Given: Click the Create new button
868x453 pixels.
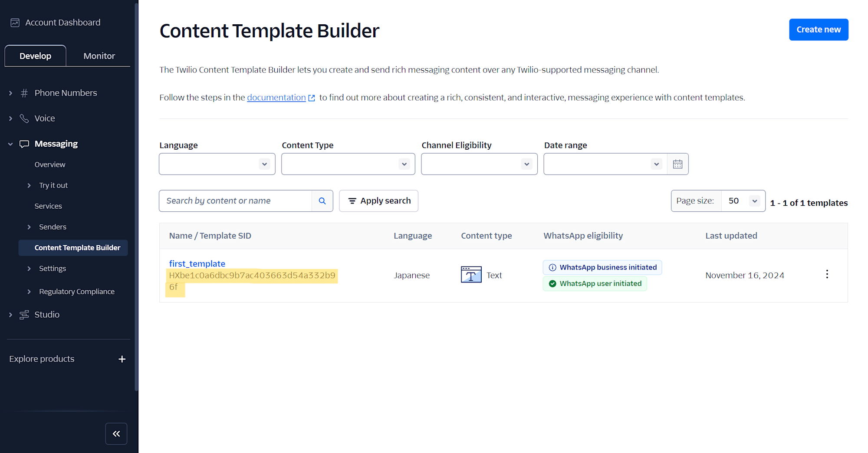Looking at the screenshot, I should [x=819, y=30].
